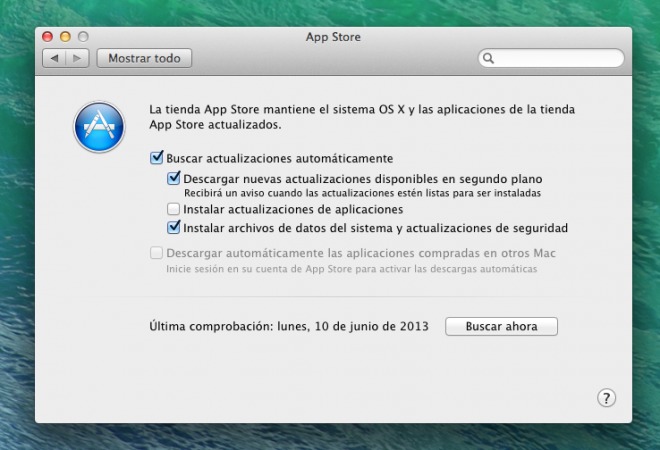
Task: Focus the search field in toolbar
Action: click(551, 58)
